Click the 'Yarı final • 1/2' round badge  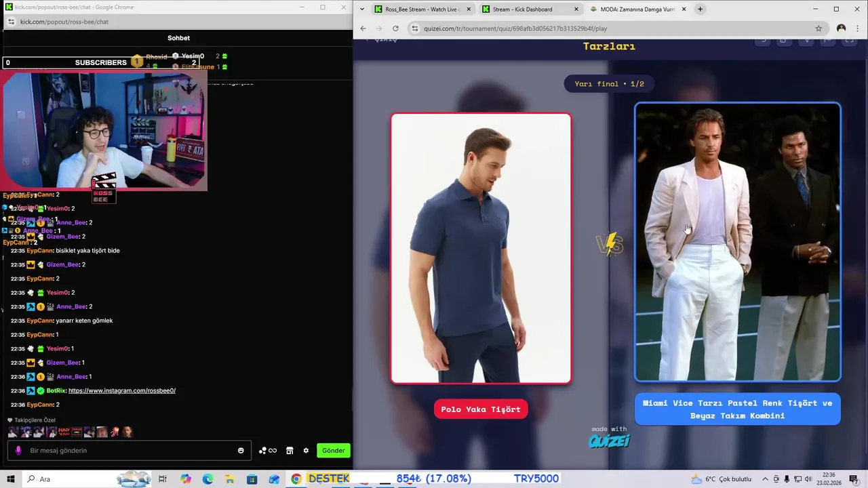[609, 84]
